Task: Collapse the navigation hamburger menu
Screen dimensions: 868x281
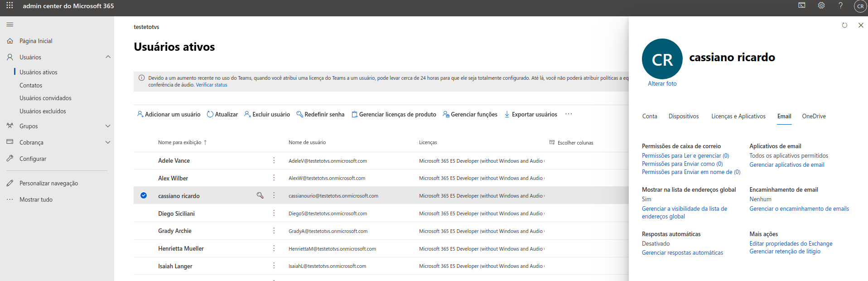Action: [10, 24]
